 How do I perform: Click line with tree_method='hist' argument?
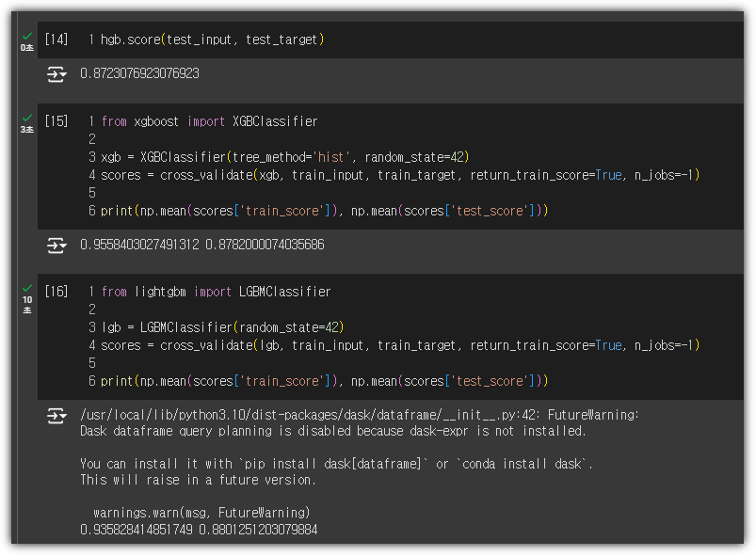point(285,157)
